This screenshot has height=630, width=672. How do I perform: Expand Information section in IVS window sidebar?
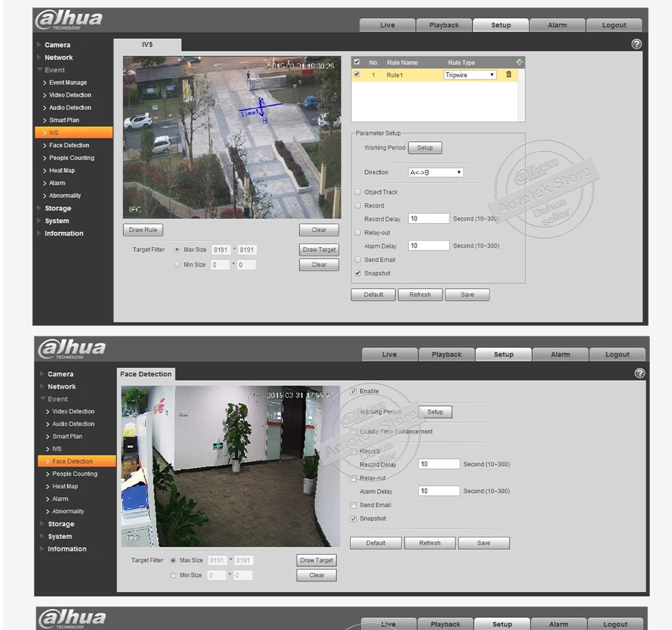point(64,234)
